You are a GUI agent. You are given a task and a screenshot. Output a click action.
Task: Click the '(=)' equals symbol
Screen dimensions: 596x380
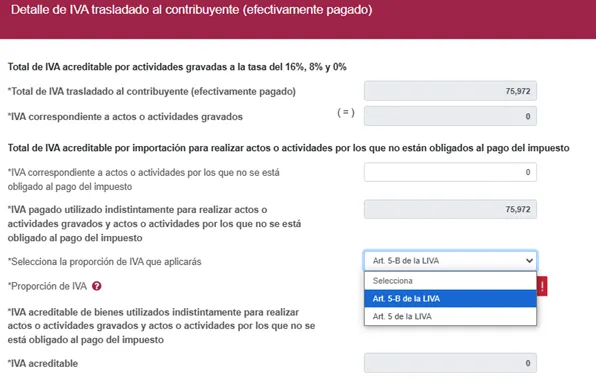[346, 112]
